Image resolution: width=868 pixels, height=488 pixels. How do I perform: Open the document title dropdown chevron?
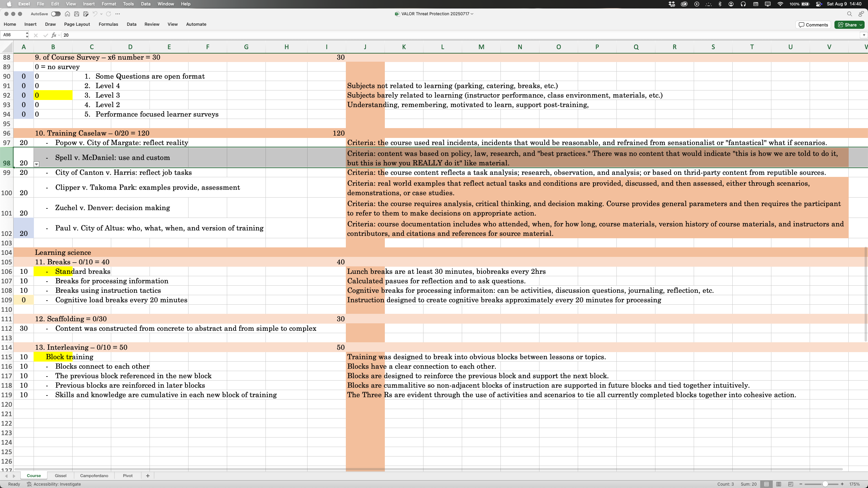472,14
